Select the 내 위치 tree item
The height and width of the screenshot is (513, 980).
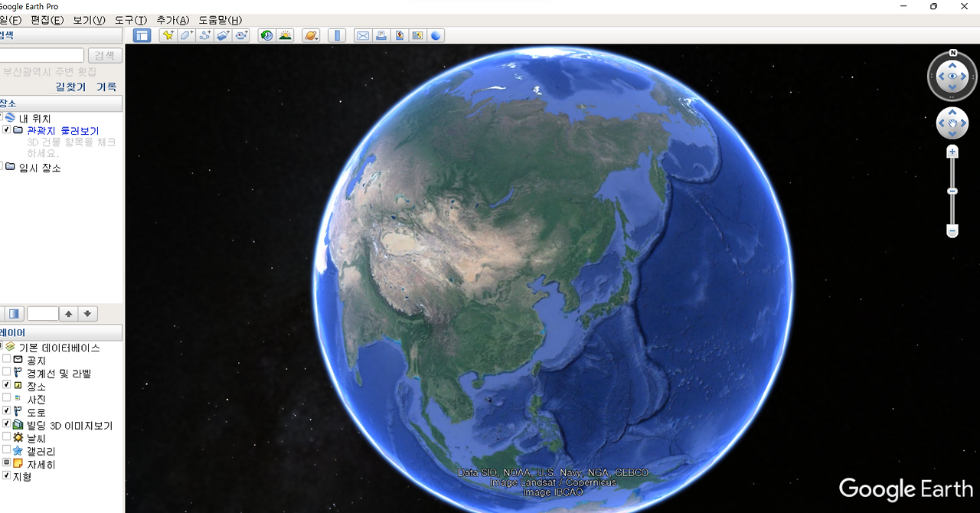pos(35,119)
